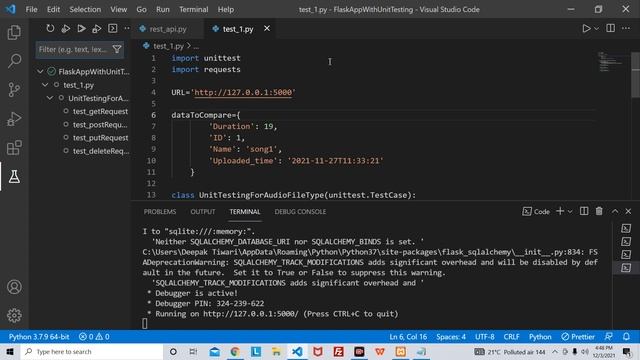Click the Python 3.7.9 64-bit interpreter

click(x=39, y=337)
